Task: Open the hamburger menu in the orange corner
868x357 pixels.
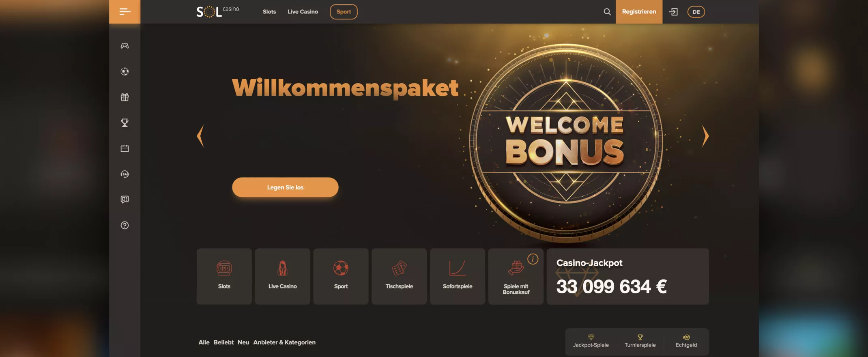Action: coord(125,12)
